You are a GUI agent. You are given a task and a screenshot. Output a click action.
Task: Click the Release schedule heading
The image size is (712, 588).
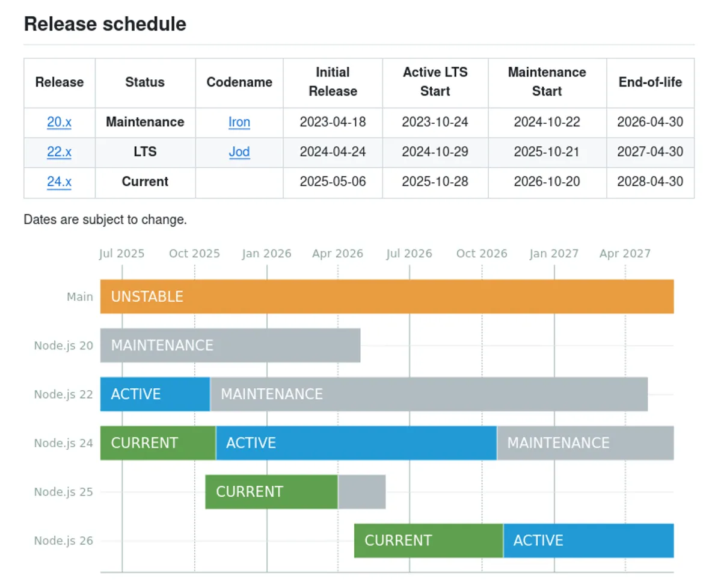pyautogui.click(x=105, y=24)
